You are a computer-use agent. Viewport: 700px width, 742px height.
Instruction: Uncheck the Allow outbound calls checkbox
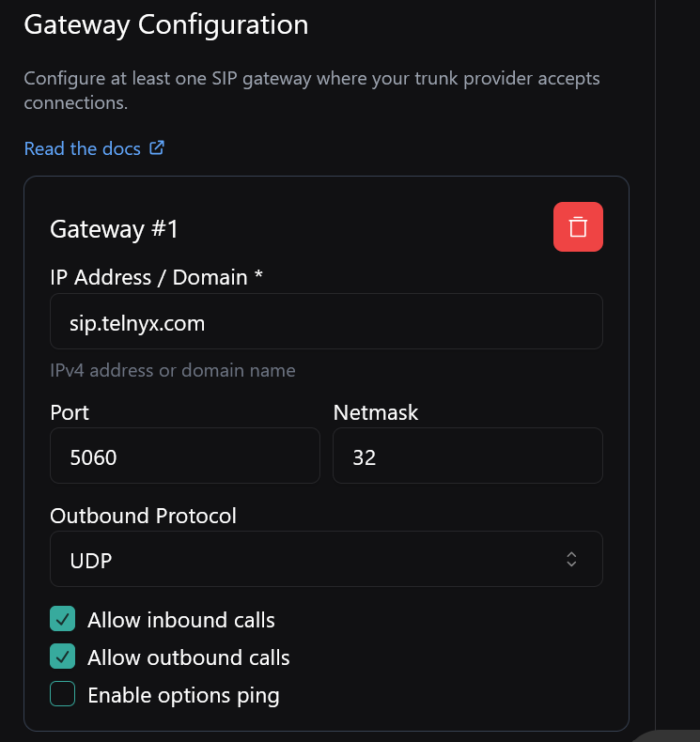tap(62, 657)
